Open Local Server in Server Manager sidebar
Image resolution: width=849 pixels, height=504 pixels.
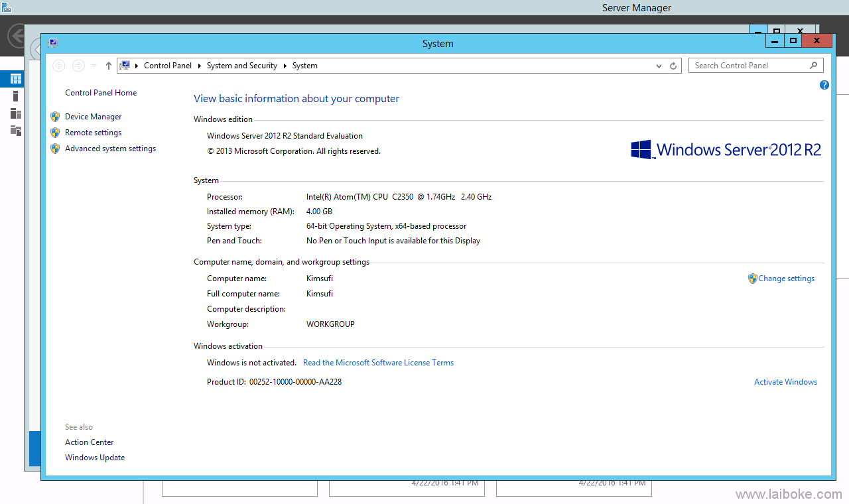pyautogui.click(x=16, y=96)
